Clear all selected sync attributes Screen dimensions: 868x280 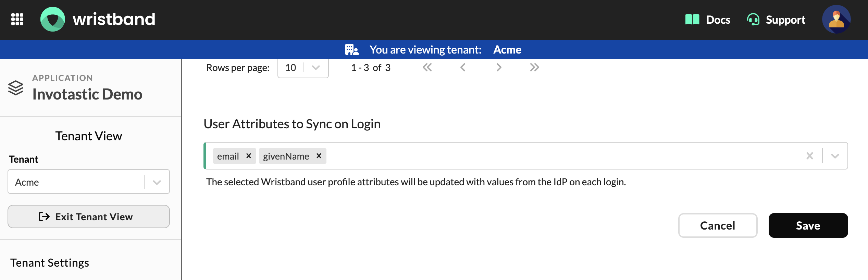point(810,156)
